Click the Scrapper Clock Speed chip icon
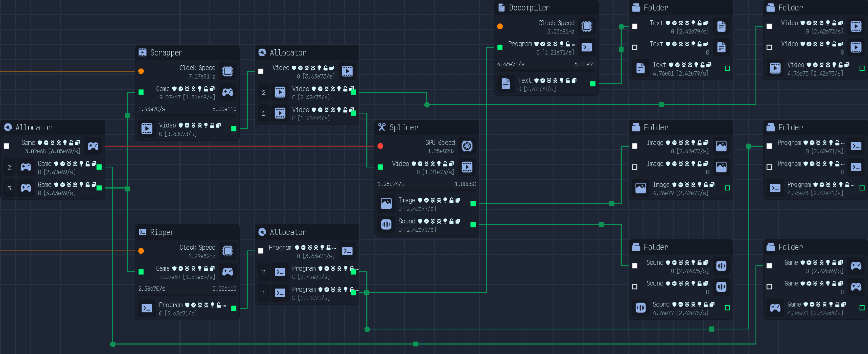The height and width of the screenshot is (354, 868). click(228, 71)
